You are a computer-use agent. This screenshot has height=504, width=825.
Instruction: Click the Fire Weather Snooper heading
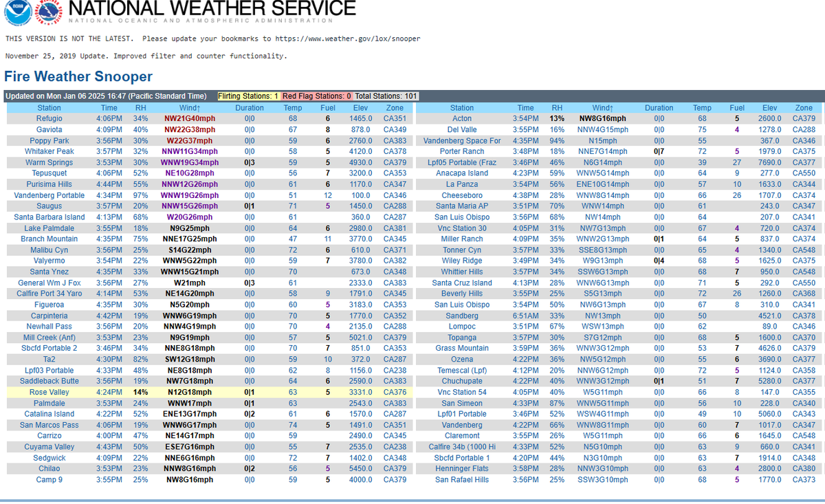pos(78,76)
